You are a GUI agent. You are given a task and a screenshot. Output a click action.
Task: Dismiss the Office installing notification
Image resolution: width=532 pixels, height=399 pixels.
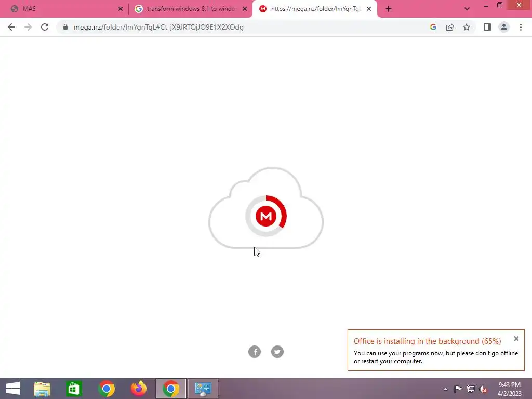coord(516,339)
